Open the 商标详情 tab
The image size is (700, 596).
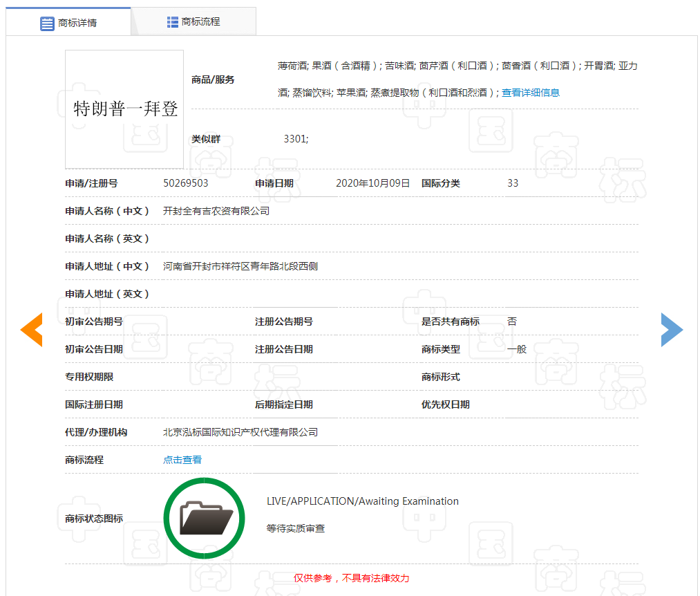pos(68,21)
